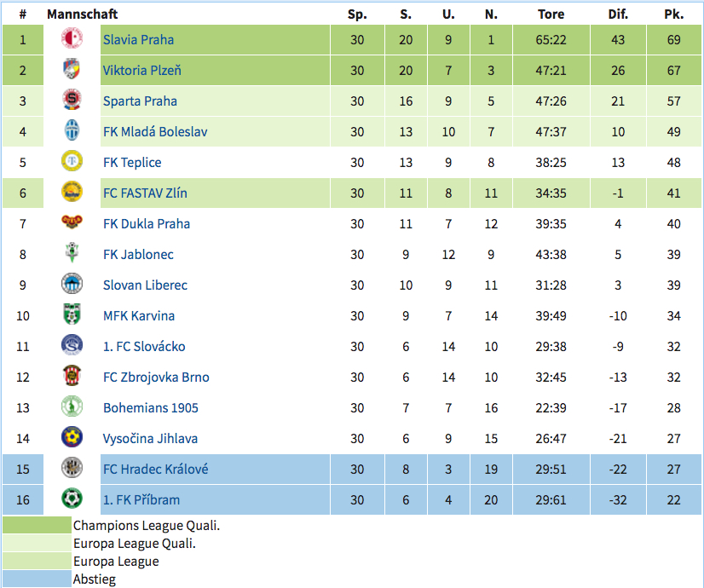This screenshot has width=704, height=588.
Task: Open the FC Hradec Králové link
Action: [155, 470]
